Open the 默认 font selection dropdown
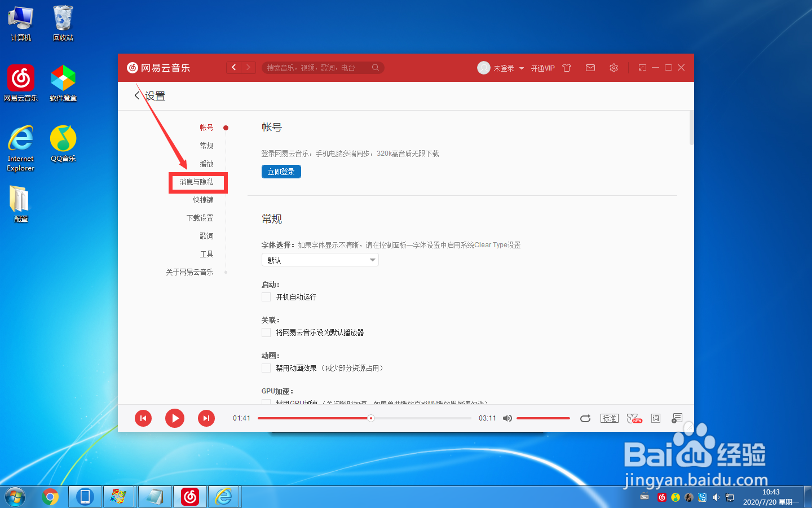Viewport: 812px width, 508px height. (x=320, y=260)
